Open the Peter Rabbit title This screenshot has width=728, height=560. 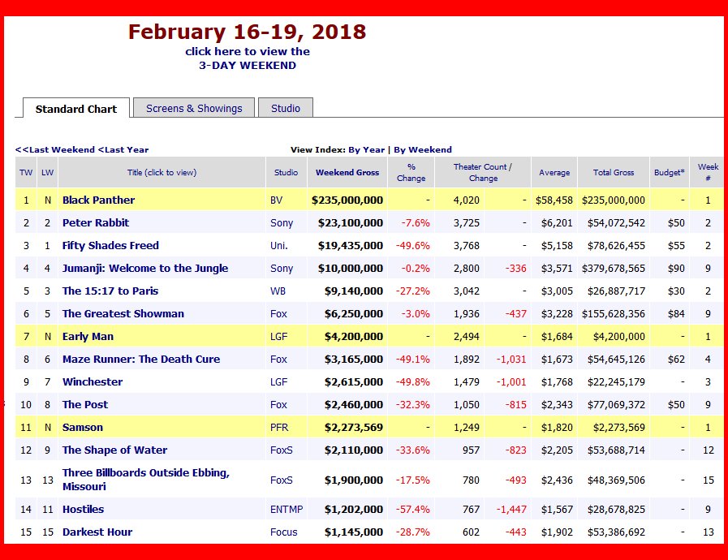pos(96,223)
